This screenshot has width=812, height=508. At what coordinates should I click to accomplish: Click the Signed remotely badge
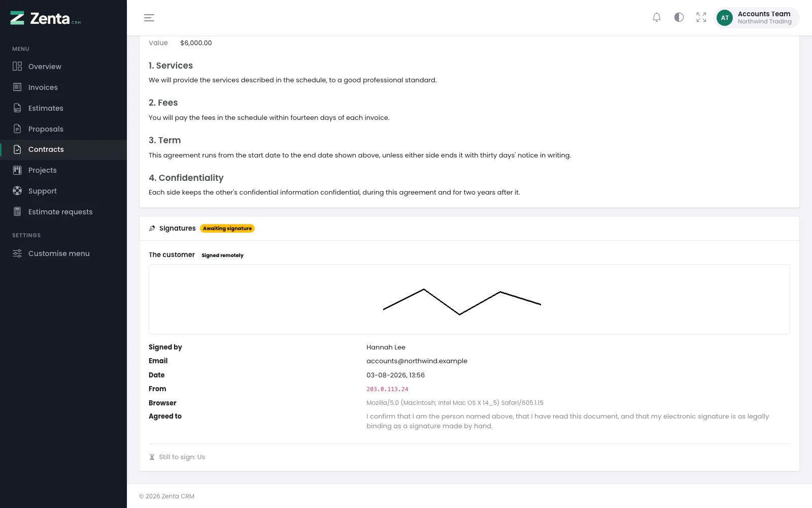tap(222, 256)
